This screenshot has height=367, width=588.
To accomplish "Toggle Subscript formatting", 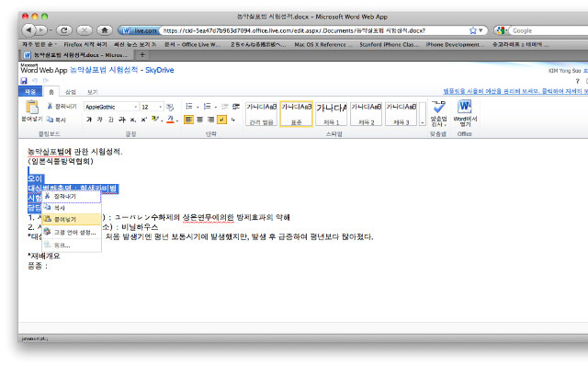I will [132, 120].
